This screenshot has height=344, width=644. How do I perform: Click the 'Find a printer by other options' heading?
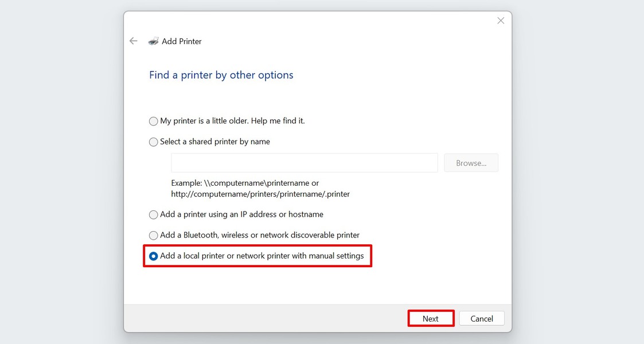221,75
